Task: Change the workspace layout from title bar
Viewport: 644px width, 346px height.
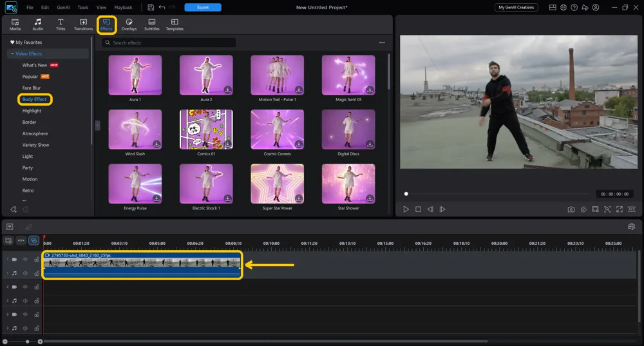Action: 553,7
